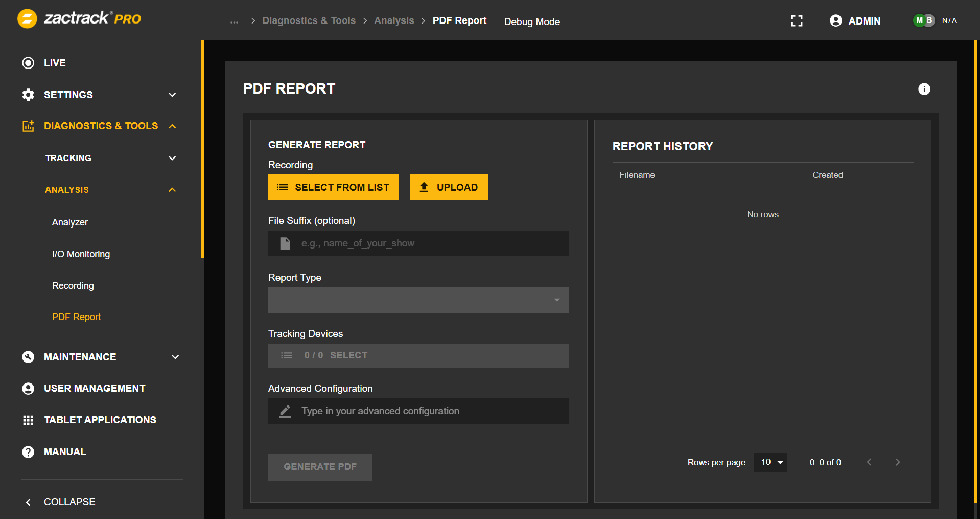Expand the Tracking submenu chevron

(172, 158)
